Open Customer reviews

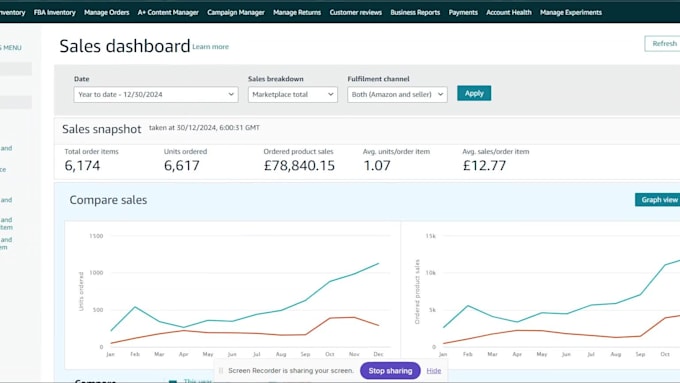(x=356, y=13)
